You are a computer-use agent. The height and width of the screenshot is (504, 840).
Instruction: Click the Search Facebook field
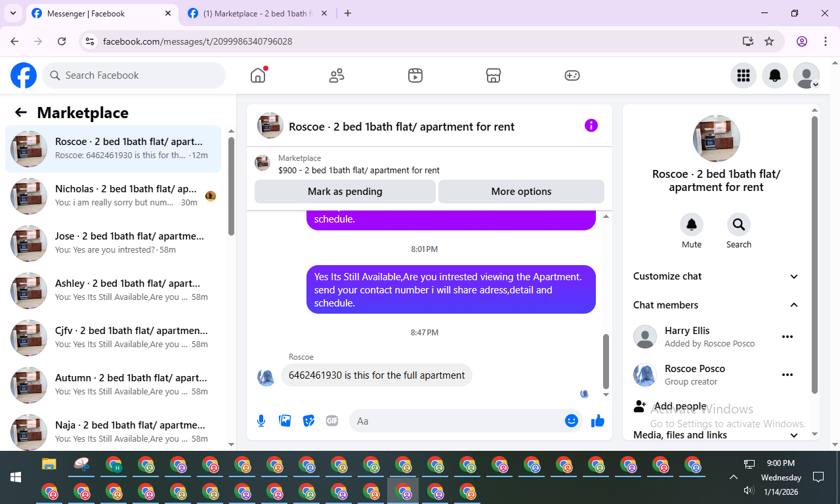(x=134, y=75)
